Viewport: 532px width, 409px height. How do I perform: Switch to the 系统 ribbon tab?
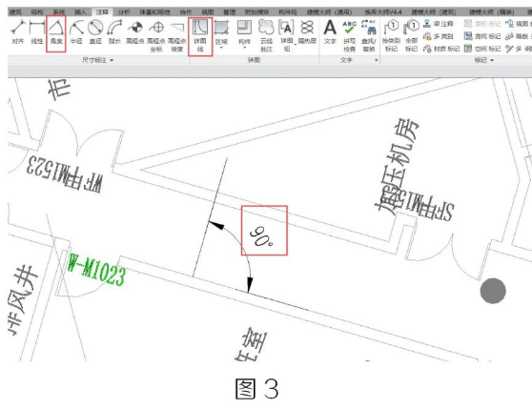click(58, 11)
